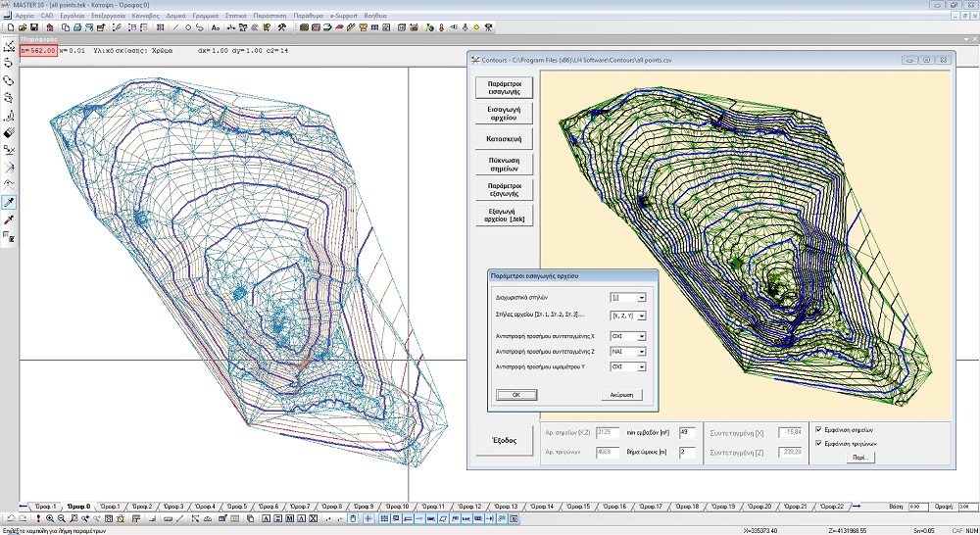Open the 'Στήλες αρχείου' column order dropdown
Viewport: 980px width, 535px height.
pyautogui.click(x=641, y=316)
